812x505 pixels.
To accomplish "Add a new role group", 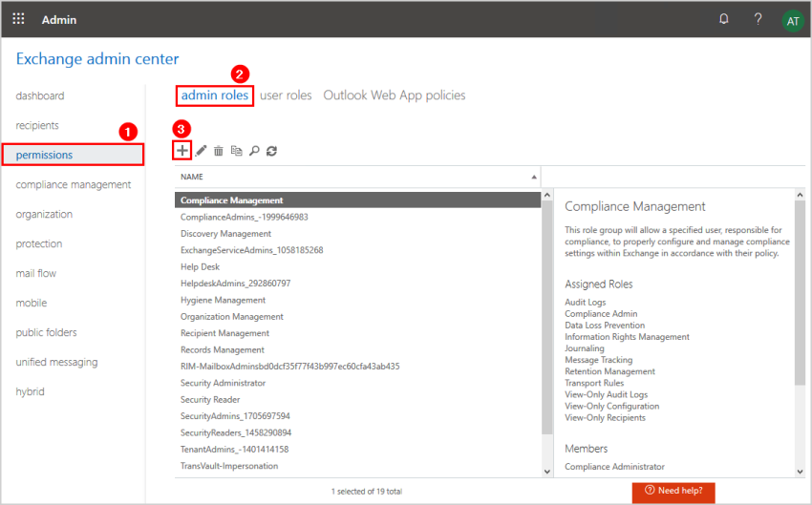I will [182, 151].
